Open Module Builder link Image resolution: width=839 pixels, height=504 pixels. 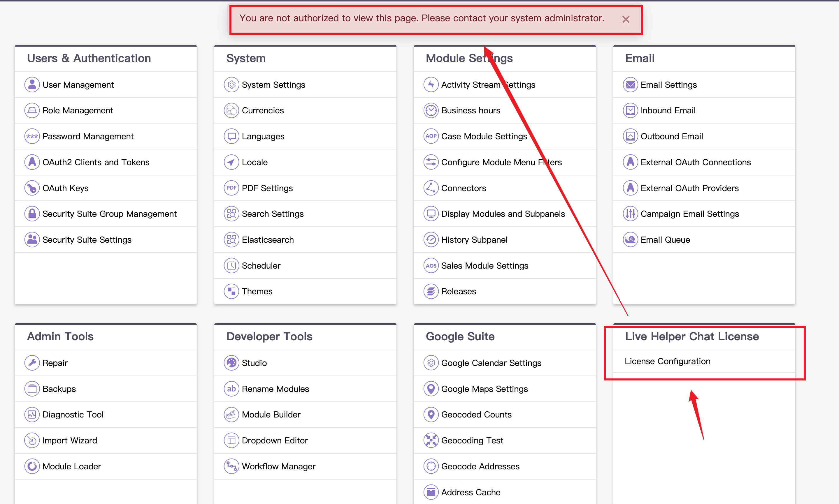coord(271,414)
